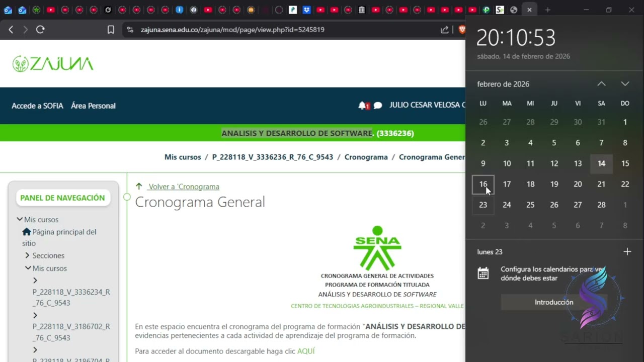Select day 22 in the calendar
The height and width of the screenshot is (362, 644).
[x=625, y=184]
